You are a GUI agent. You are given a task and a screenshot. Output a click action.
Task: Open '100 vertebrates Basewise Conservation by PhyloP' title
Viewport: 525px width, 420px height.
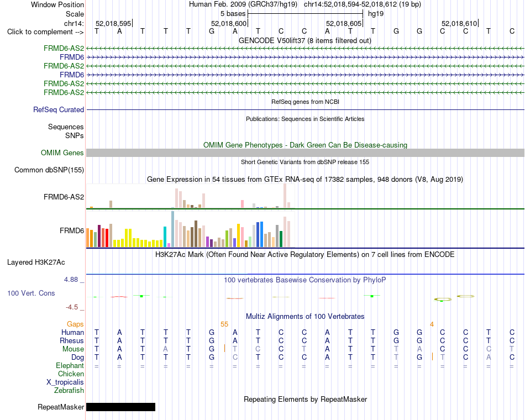305,280
